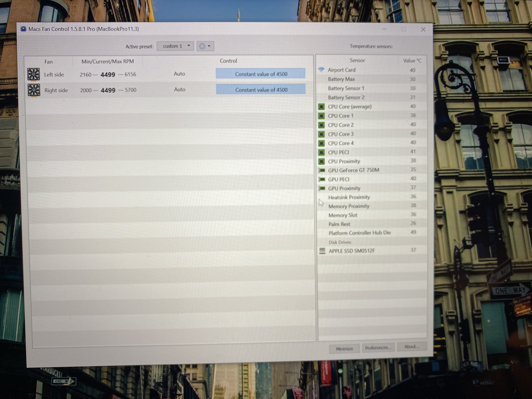Click the GPU Proximity card icon

pos(322,188)
